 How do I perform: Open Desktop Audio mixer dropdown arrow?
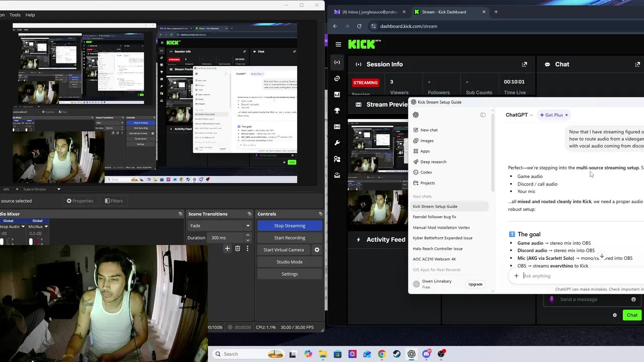[23, 227]
